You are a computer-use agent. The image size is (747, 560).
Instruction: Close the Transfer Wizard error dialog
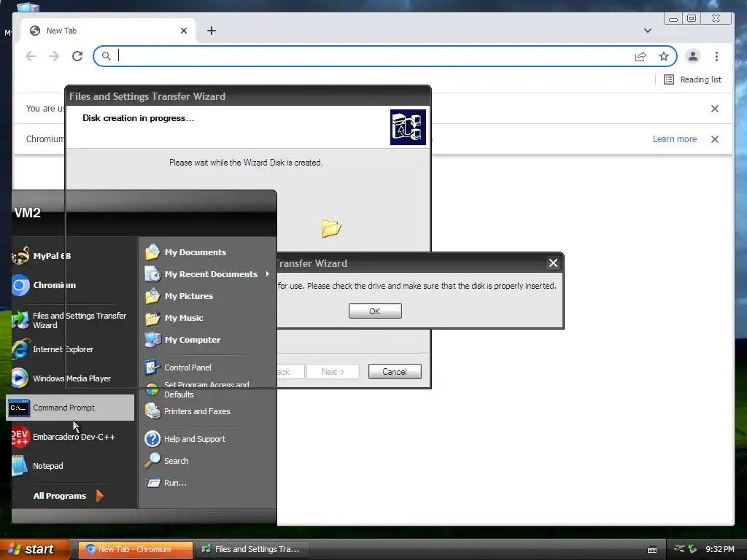click(x=553, y=262)
